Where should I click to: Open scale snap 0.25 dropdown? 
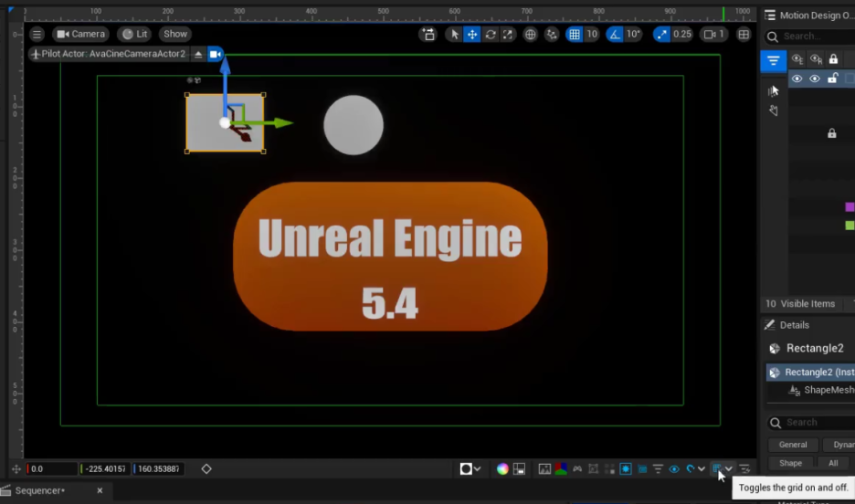pyautogui.click(x=682, y=35)
